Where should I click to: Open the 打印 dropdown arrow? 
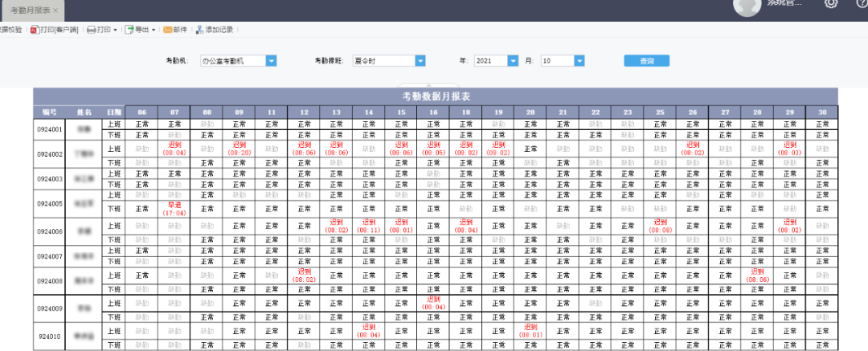point(116,31)
